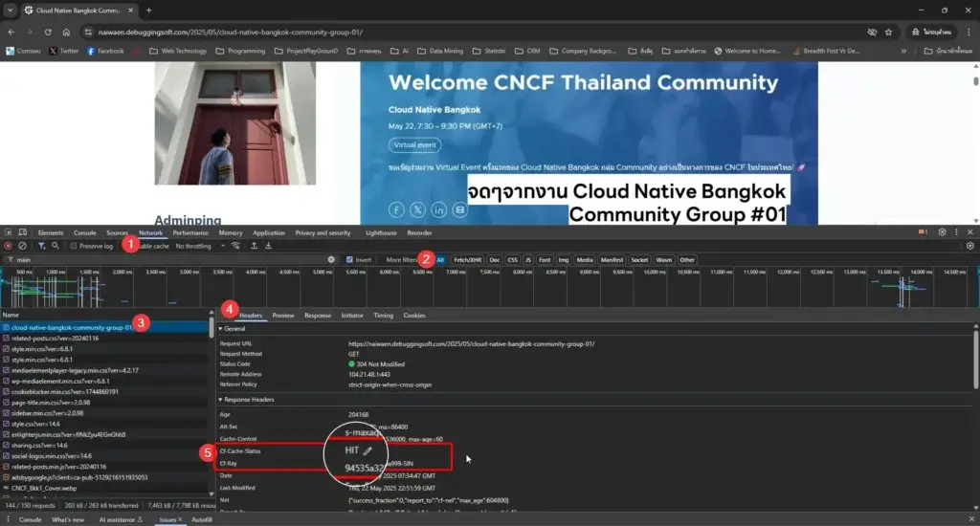980x526 pixels.
Task: Open the No throttling dropdown
Action: pyautogui.click(x=200, y=246)
